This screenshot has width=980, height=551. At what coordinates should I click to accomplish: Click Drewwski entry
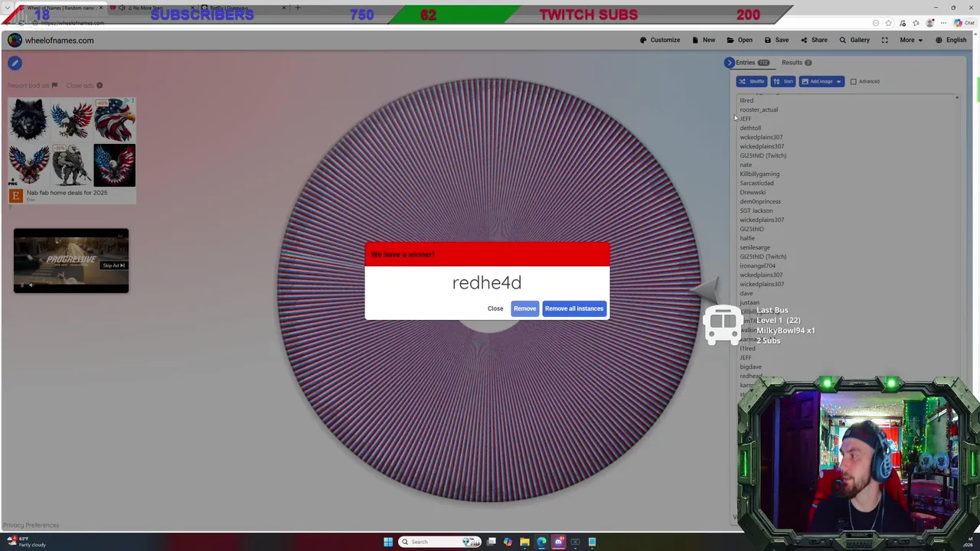coord(753,192)
